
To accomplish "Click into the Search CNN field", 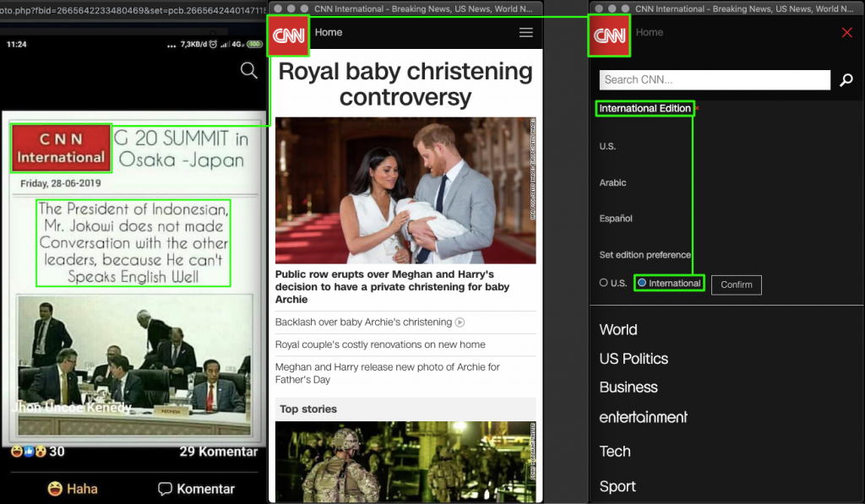I will click(715, 80).
